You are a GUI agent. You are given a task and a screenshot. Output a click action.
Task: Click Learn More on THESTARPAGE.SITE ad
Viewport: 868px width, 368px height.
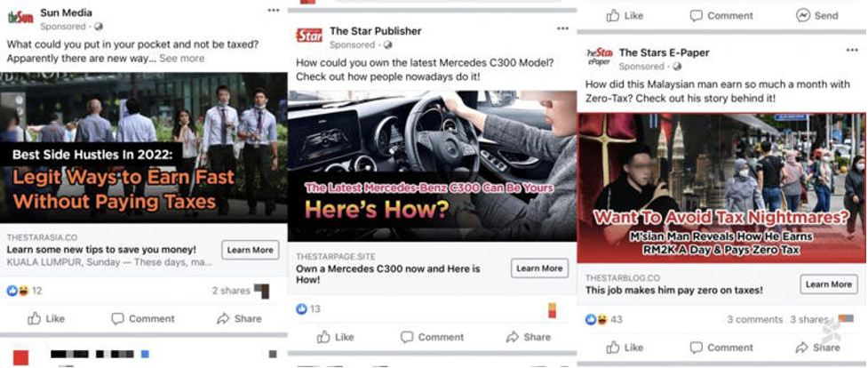coord(539,268)
